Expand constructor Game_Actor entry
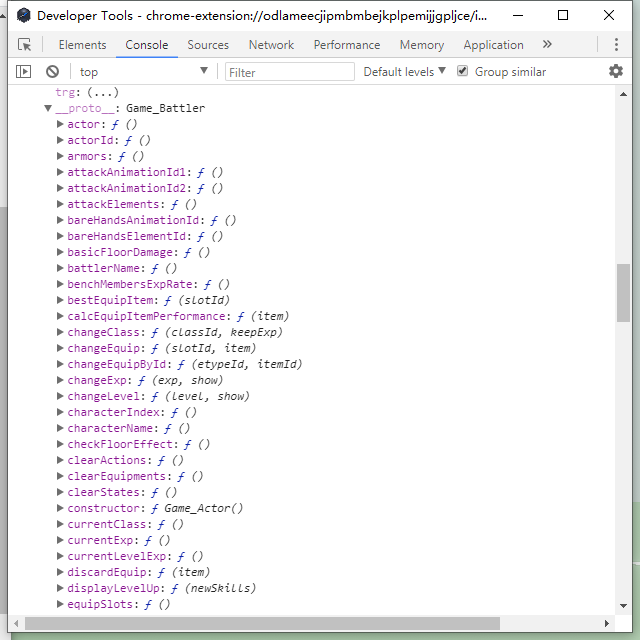Image resolution: width=640 pixels, height=640 pixels. [x=60, y=508]
